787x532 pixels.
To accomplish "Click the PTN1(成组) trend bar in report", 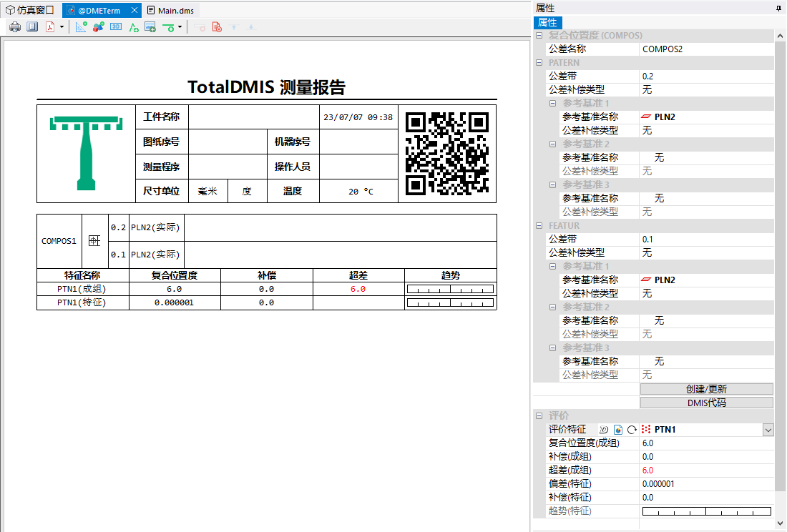I will tap(450, 289).
